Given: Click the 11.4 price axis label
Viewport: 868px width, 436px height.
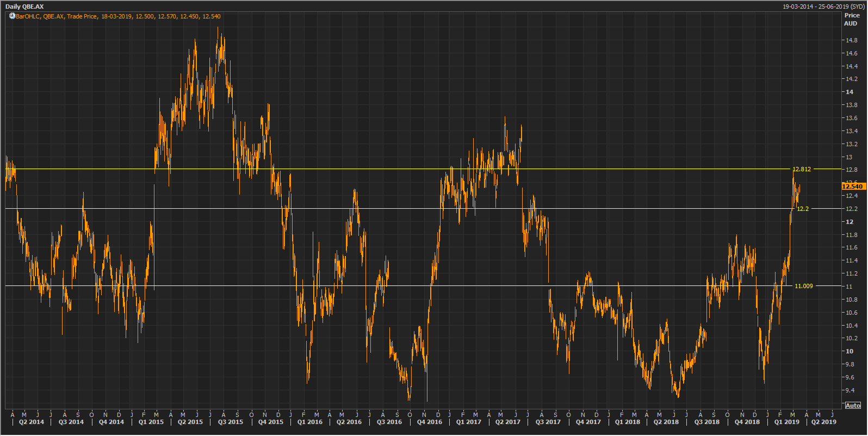Looking at the screenshot, I should point(852,260).
